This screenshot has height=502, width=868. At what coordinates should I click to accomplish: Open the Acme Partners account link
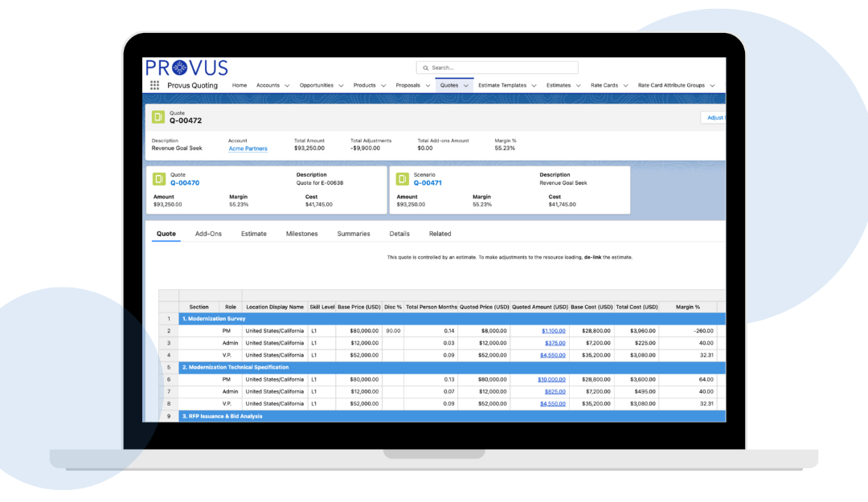coord(247,148)
